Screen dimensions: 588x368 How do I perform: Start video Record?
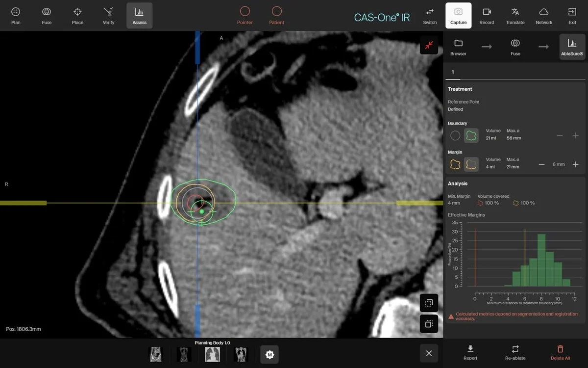tap(487, 15)
